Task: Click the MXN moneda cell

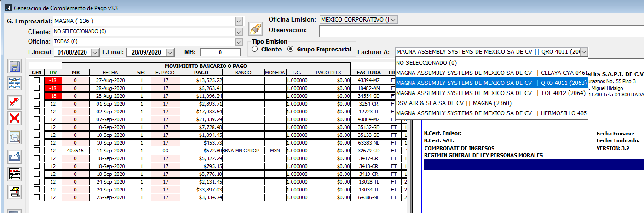Action: tap(275, 151)
